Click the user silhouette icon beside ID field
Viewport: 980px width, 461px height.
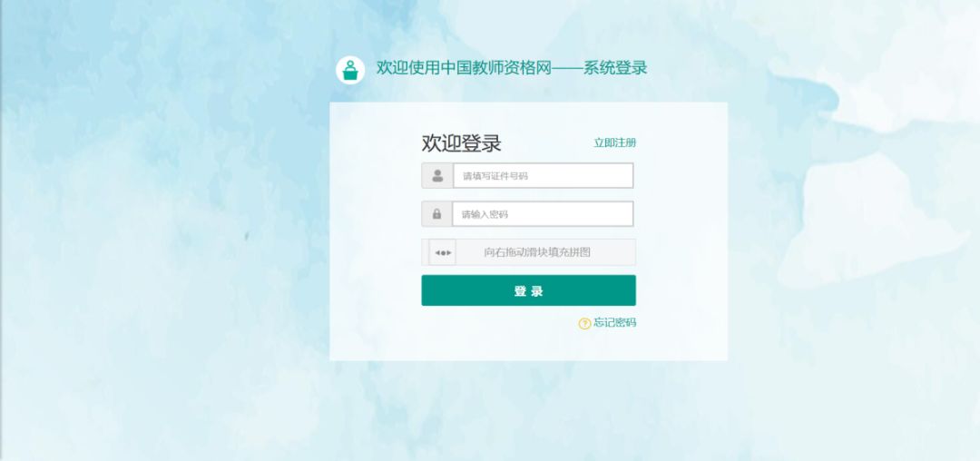pos(437,175)
